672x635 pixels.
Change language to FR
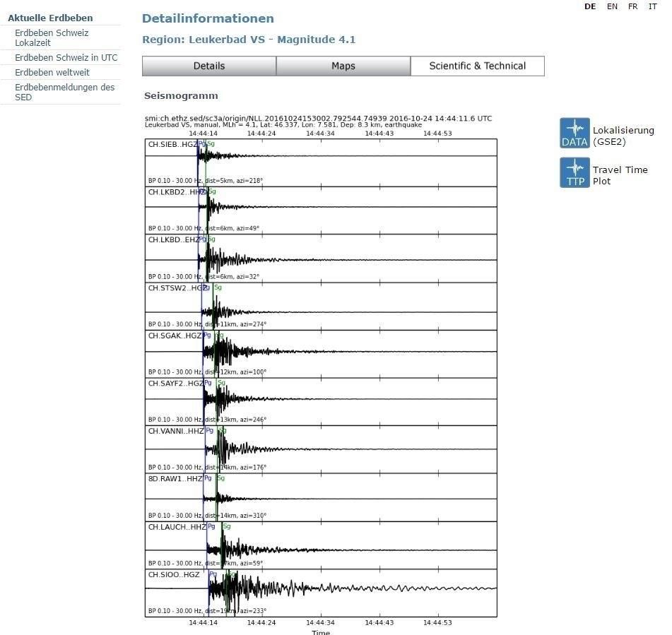pyautogui.click(x=632, y=6)
